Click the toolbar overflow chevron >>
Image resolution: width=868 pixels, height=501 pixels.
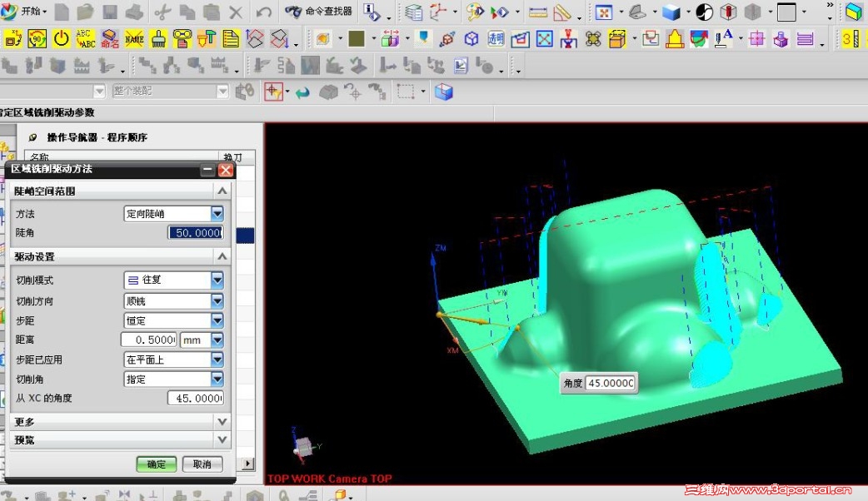(x=830, y=5)
